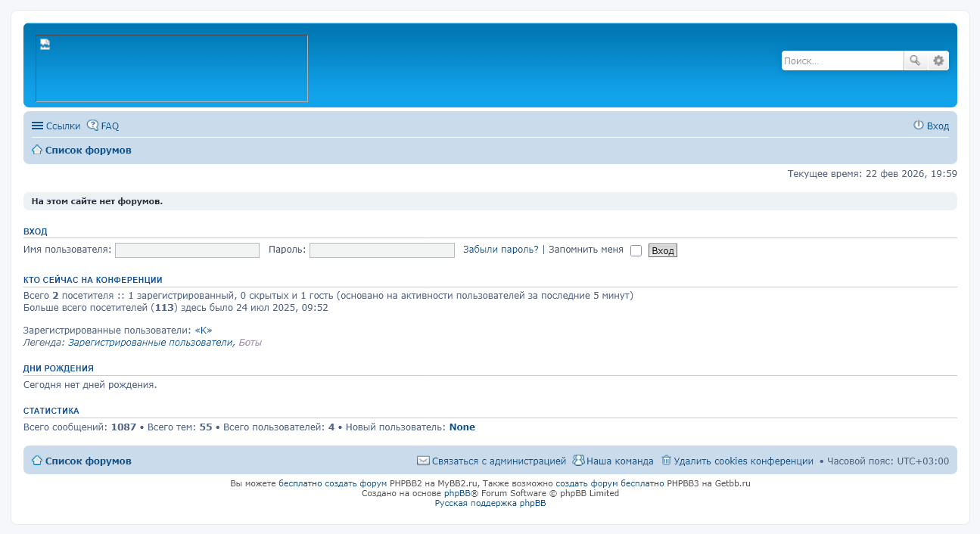Focus the Пароль input field
Screen dimensions: 980x534
[381, 250]
